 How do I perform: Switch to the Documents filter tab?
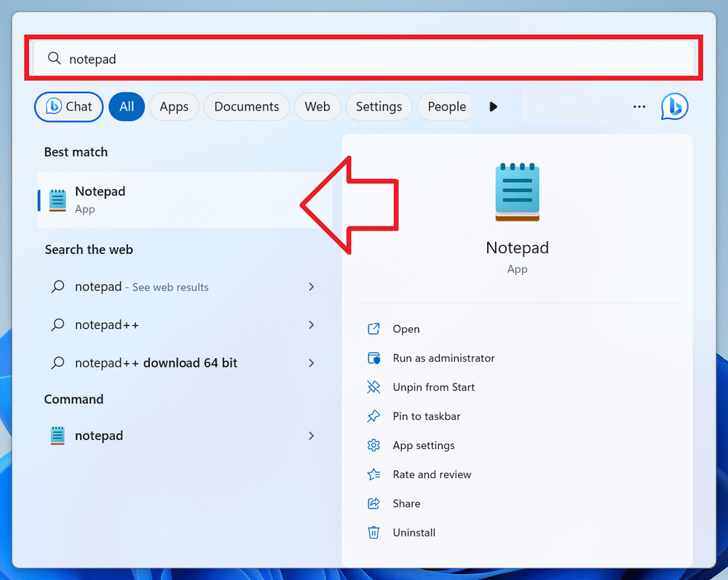click(246, 106)
